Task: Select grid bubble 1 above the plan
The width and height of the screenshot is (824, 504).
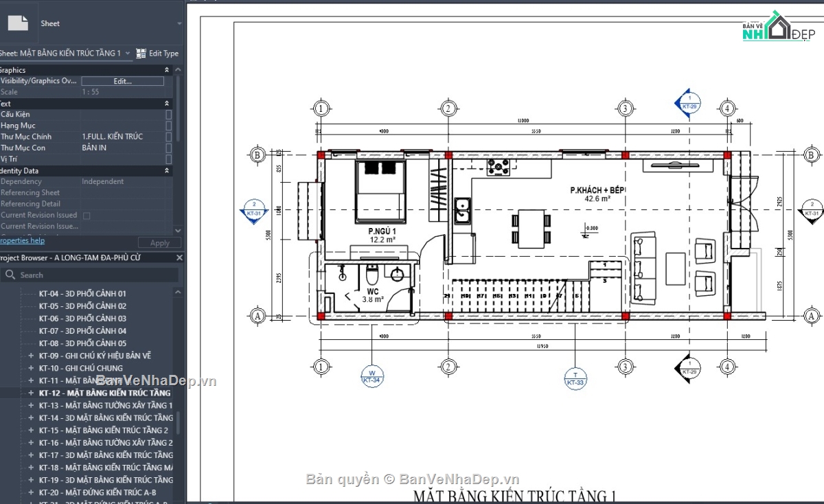Action: [x=320, y=108]
